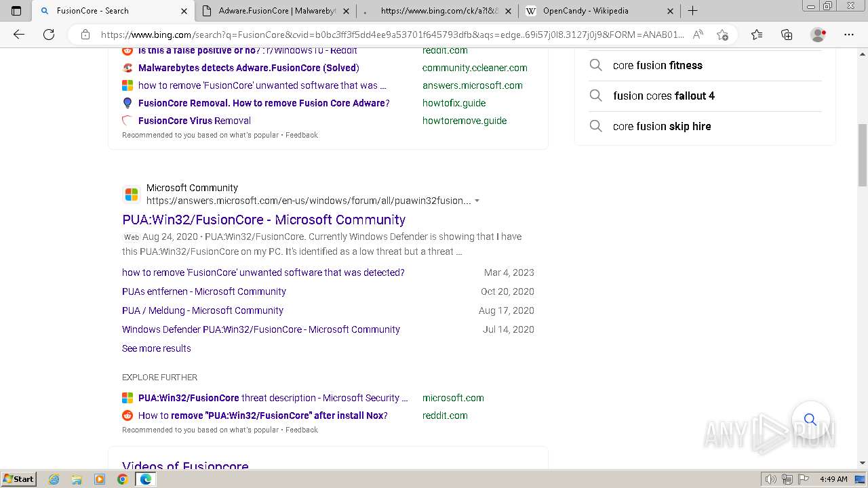Click the volume speaker tray icon
868x488 pixels.
770,479
